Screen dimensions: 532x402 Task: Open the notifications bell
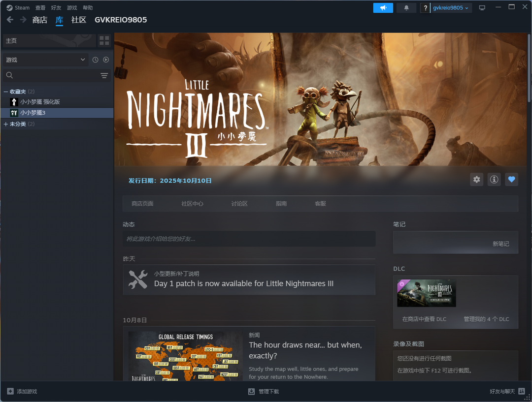(406, 8)
